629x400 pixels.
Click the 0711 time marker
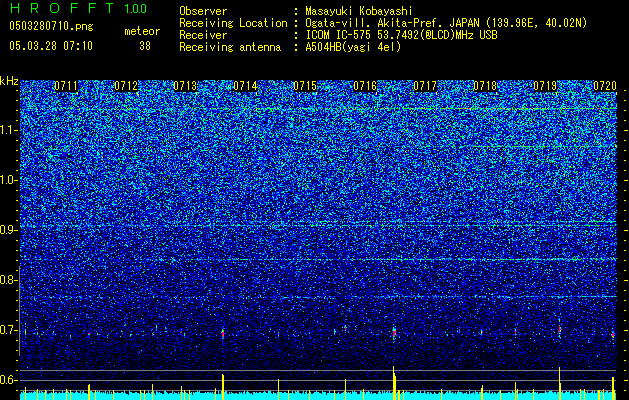66,86
